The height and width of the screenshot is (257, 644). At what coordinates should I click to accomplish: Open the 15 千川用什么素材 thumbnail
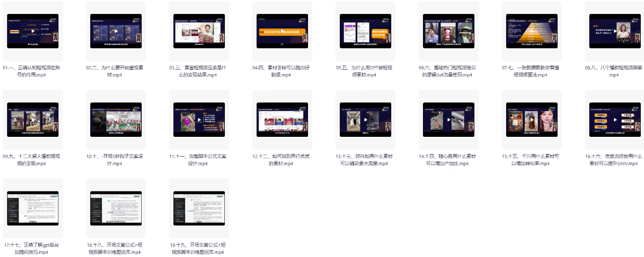[x=532, y=120]
